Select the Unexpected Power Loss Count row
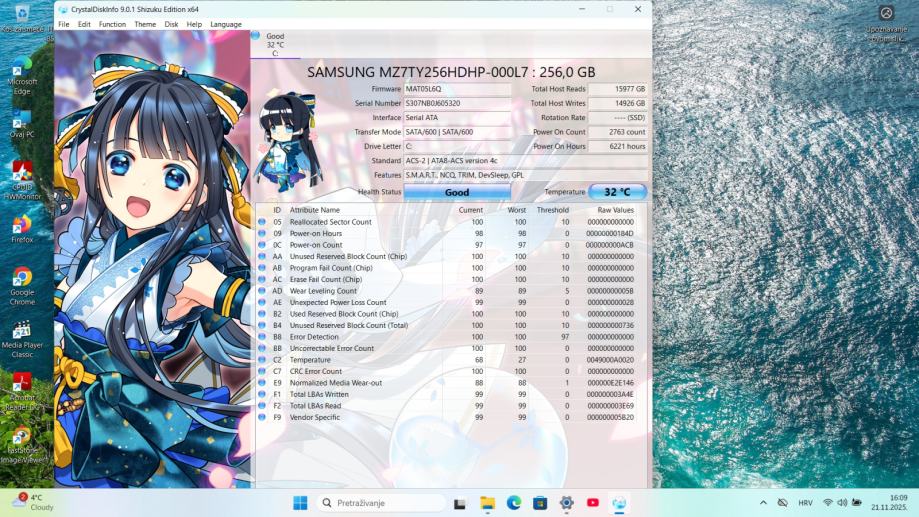The height and width of the screenshot is (517, 919). pos(451,302)
